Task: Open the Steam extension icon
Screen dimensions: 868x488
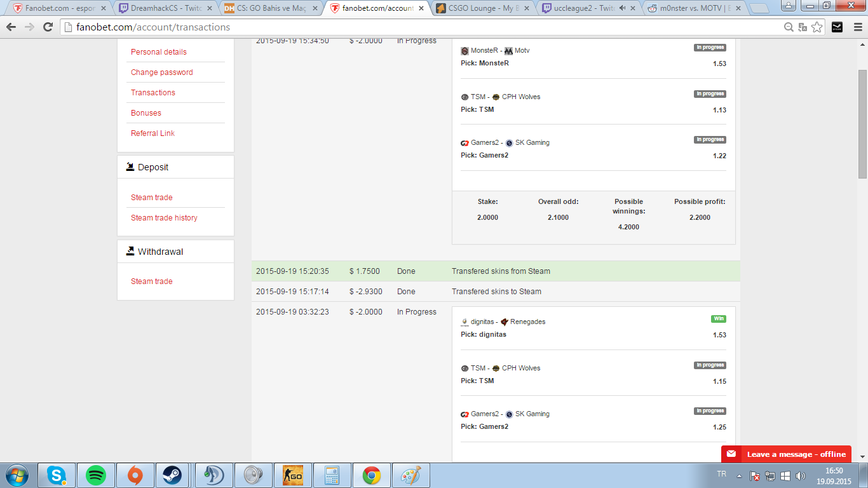Action: point(837,27)
